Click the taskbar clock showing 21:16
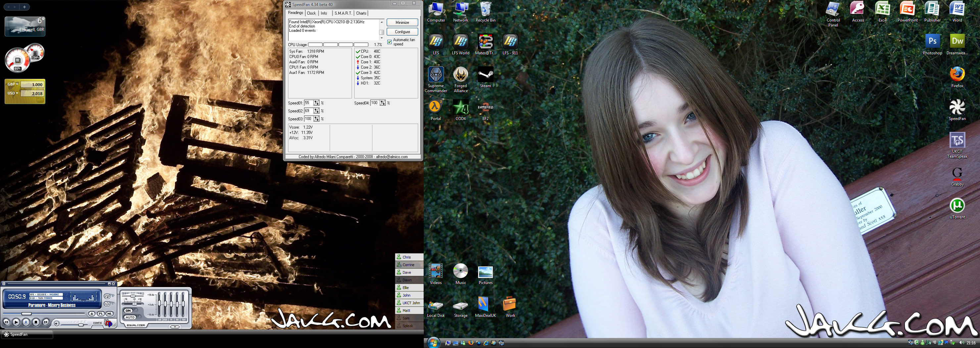Image resolution: width=980 pixels, height=348 pixels. tap(971, 343)
